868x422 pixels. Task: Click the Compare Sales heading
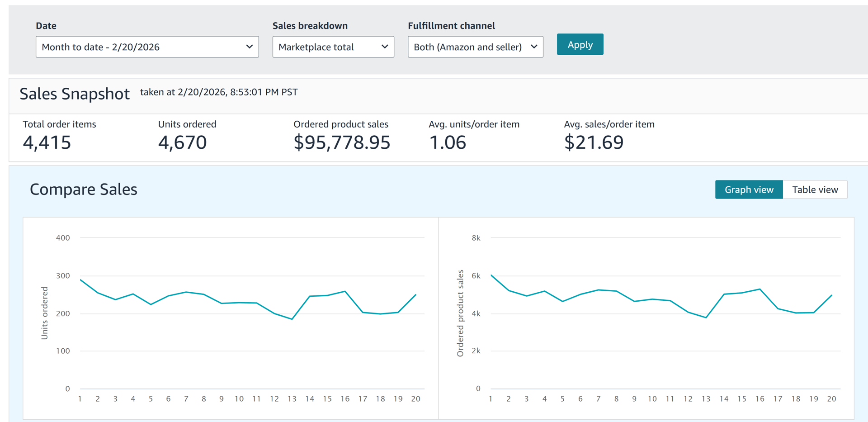[84, 189]
